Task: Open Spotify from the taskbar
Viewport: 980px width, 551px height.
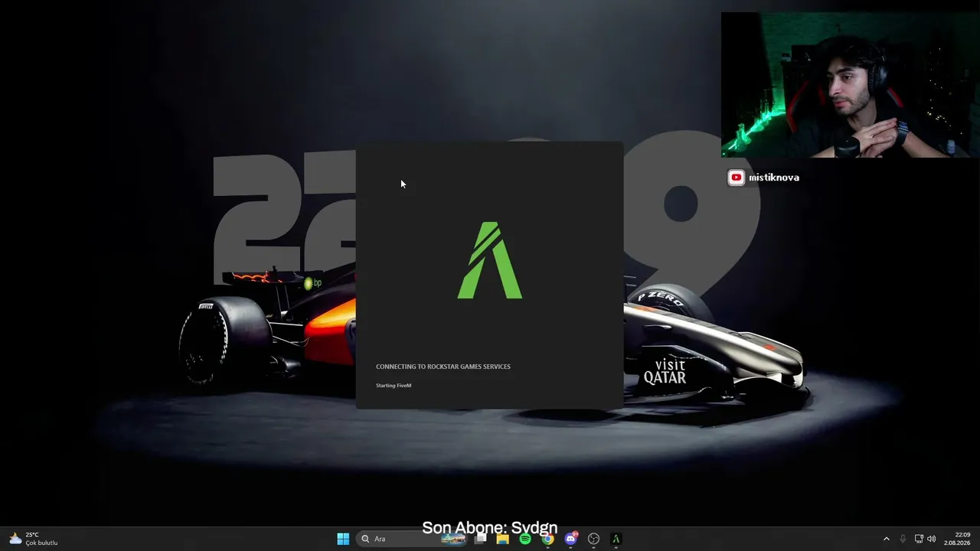Action: coord(525,539)
